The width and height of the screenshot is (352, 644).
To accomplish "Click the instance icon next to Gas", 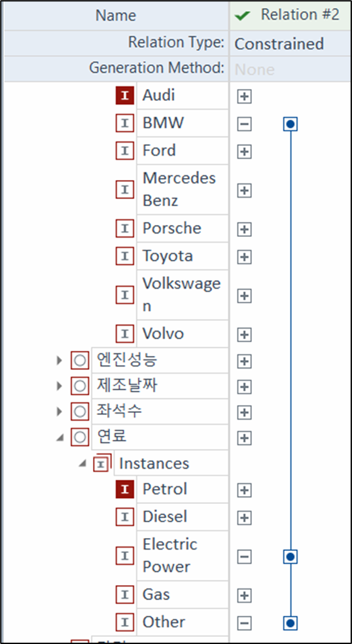I will point(125,595).
